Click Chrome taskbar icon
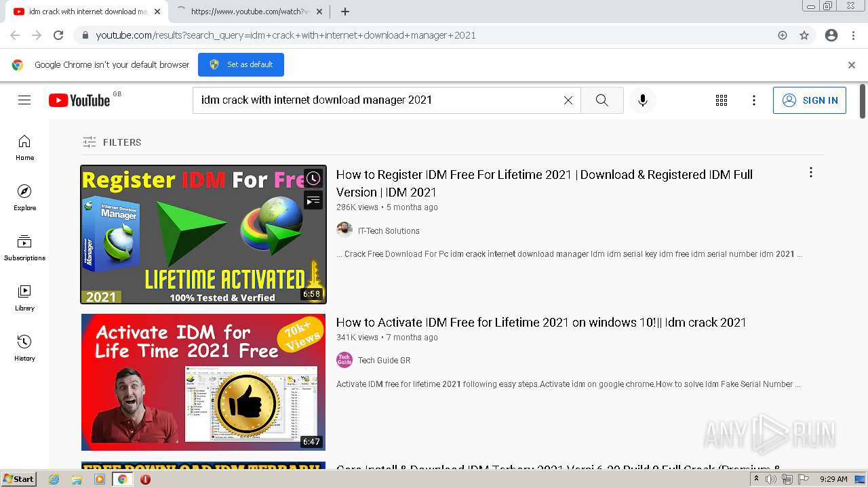This screenshot has height=488, width=868. click(122, 479)
